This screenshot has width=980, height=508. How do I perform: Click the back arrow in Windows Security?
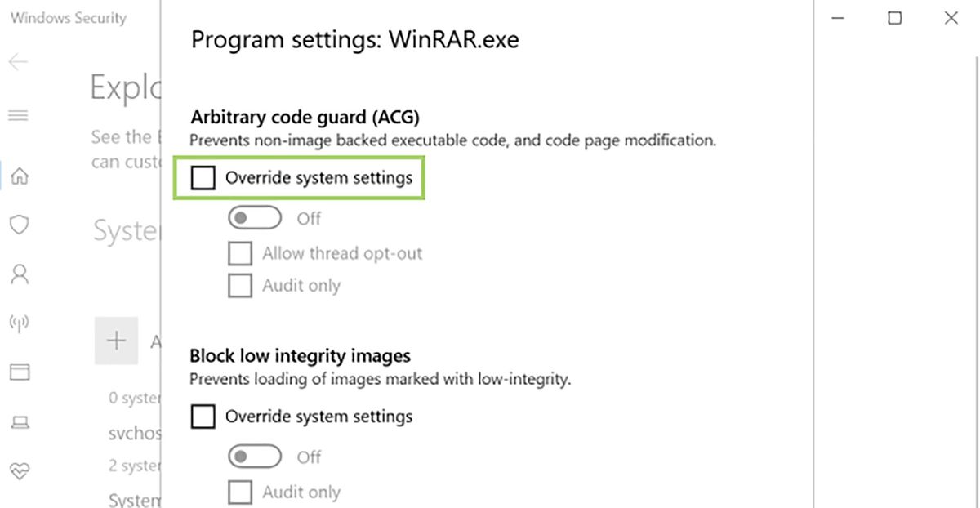(x=18, y=61)
